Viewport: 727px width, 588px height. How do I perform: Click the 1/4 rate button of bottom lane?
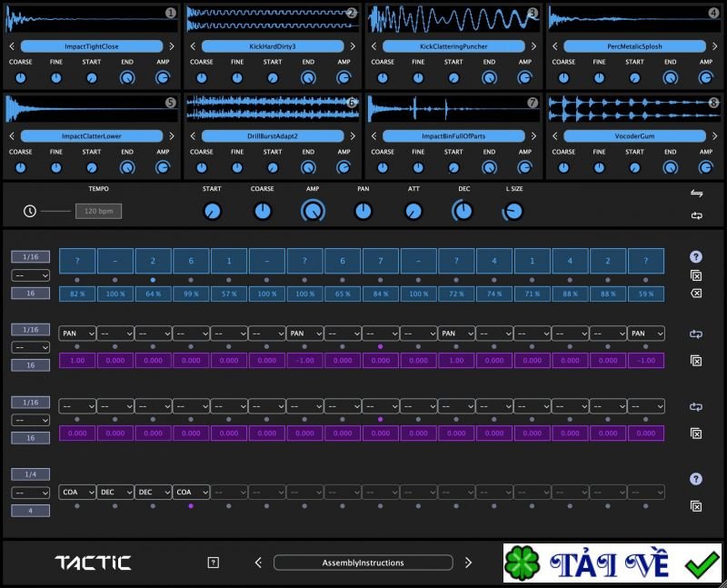point(31,474)
